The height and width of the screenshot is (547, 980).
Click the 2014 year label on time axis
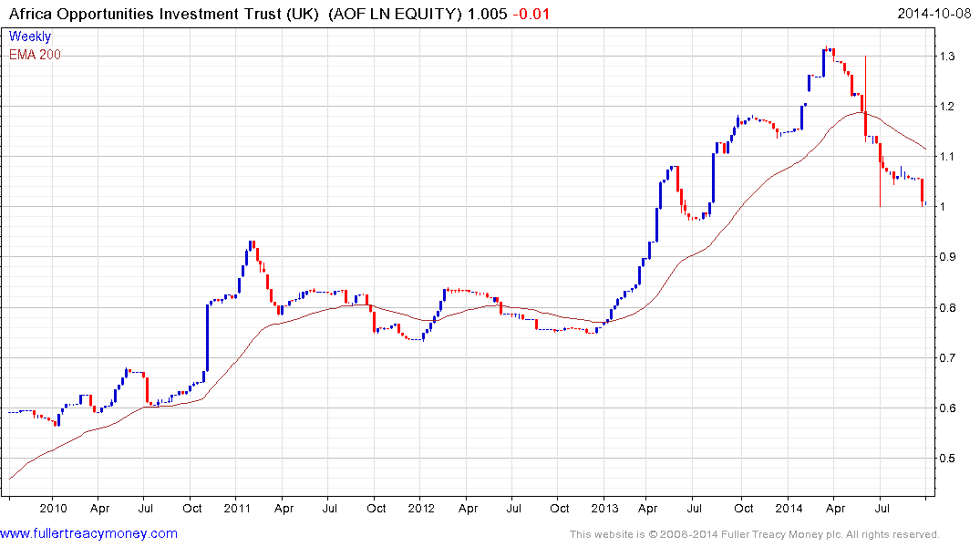tap(789, 508)
